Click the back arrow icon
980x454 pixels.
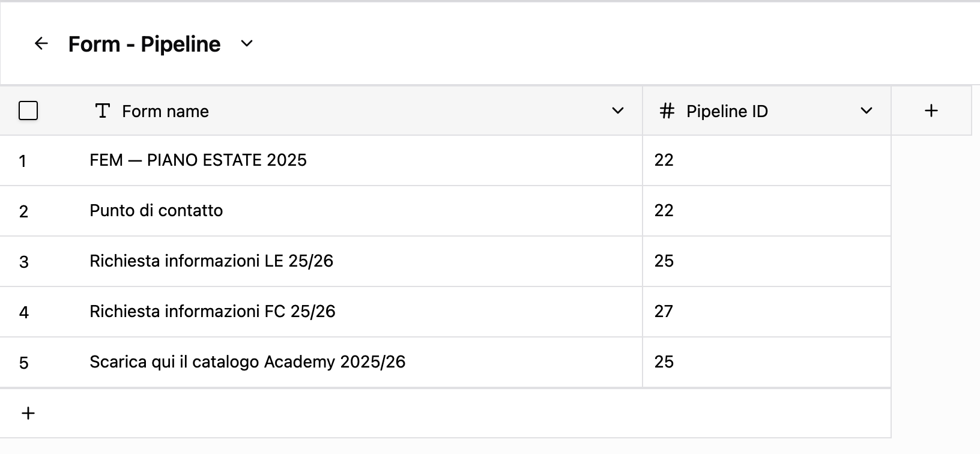[41, 43]
